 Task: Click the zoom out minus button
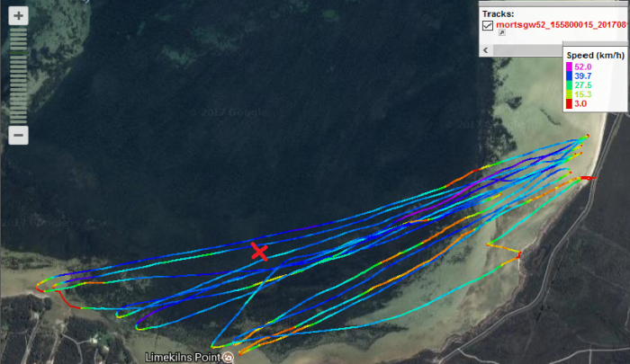pos(19,136)
